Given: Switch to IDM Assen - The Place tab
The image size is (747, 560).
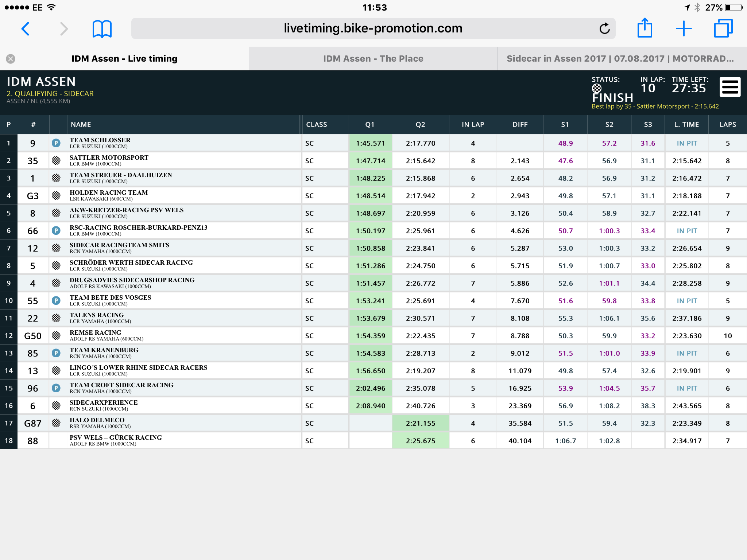Looking at the screenshot, I should pos(373,59).
